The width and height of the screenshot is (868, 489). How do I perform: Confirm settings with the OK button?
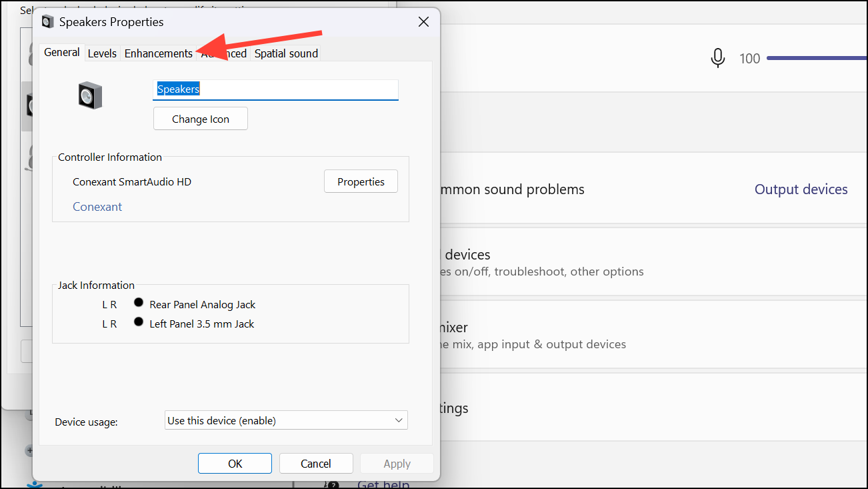coord(235,463)
